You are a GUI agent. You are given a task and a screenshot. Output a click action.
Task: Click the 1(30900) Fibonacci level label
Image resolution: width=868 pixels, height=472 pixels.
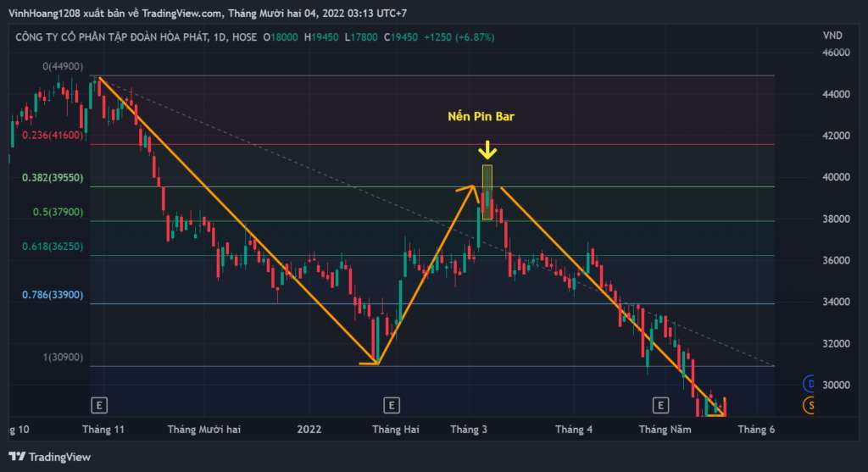(63, 358)
